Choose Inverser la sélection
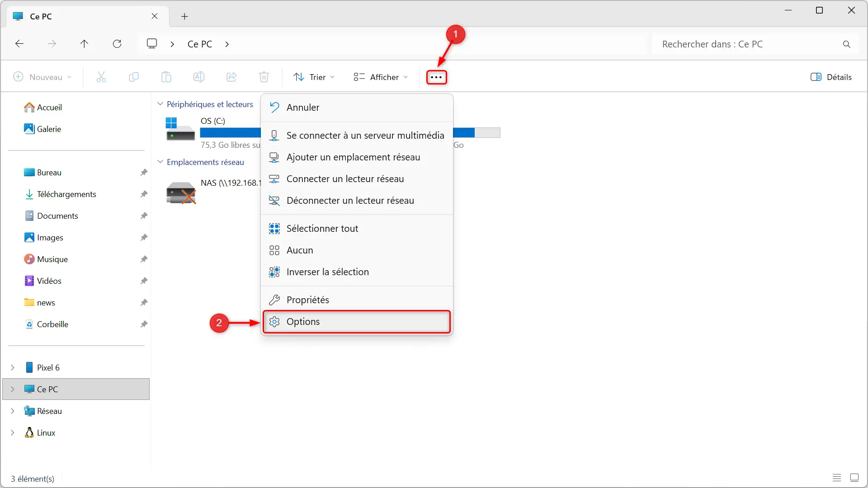The image size is (868, 488). [357, 272]
